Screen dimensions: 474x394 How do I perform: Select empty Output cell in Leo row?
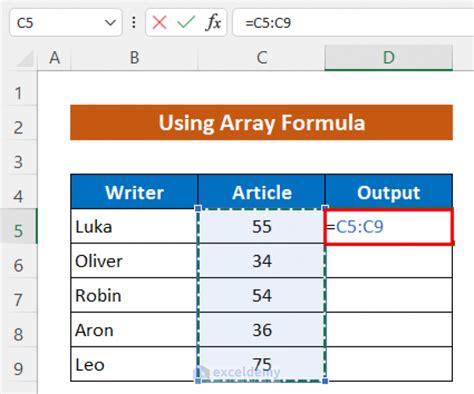tap(389, 364)
